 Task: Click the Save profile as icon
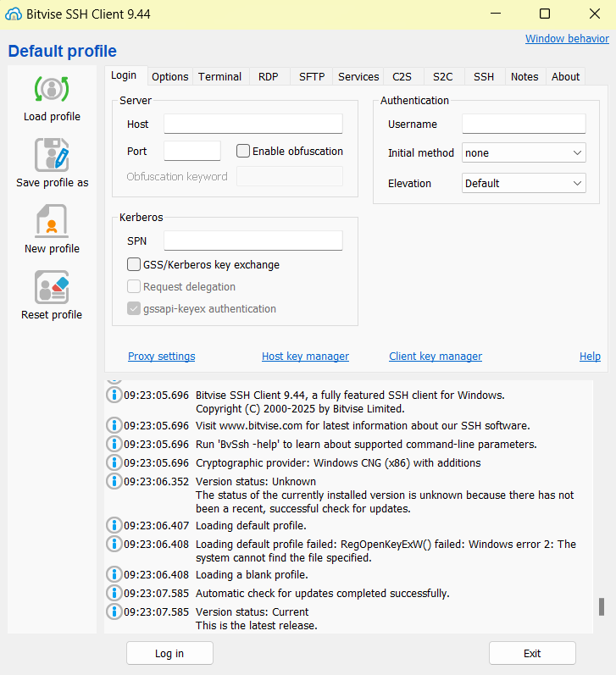(x=52, y=155)
